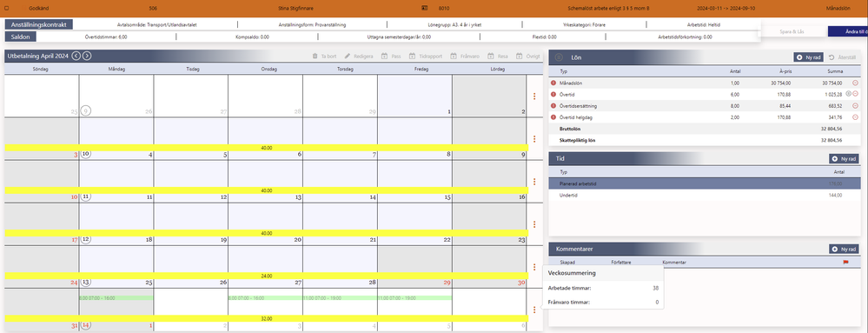Remove the Övertid row with the minus icon

[855, 94]
